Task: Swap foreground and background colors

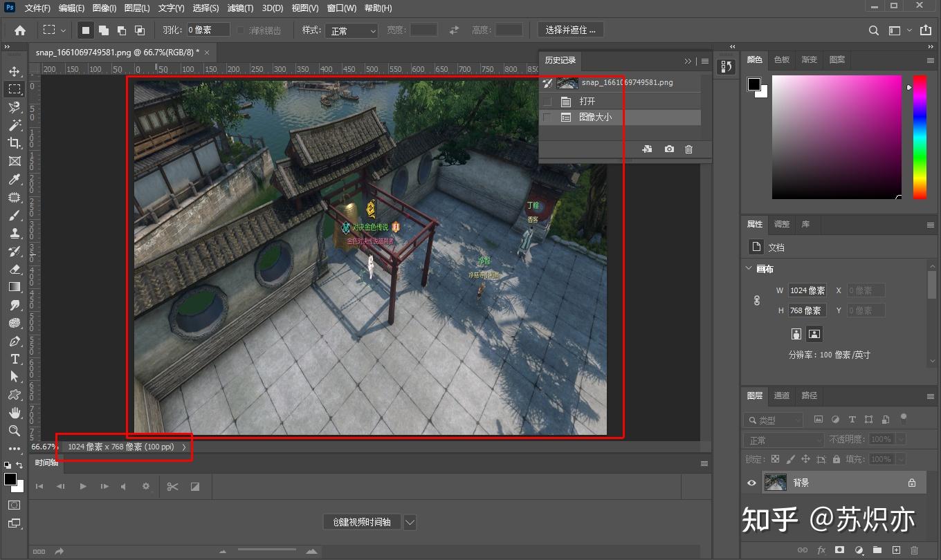Action: [x=19, y=465]
